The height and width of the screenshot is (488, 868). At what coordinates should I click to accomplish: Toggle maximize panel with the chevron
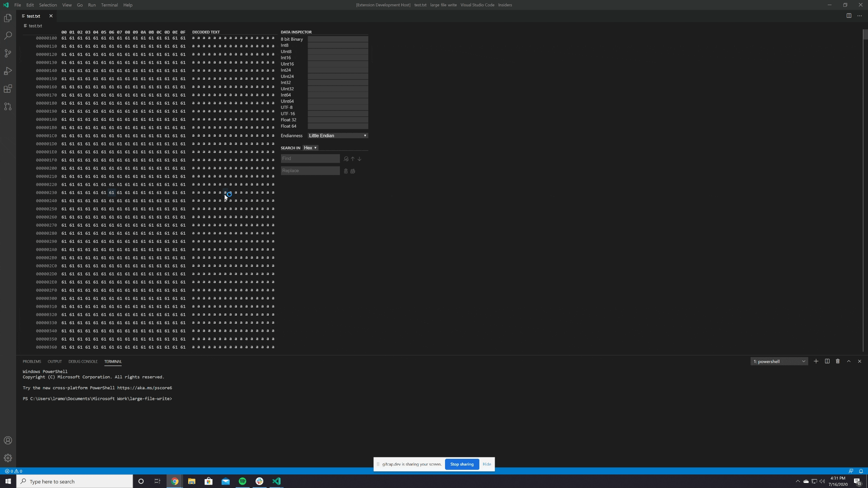click(848, 361)
